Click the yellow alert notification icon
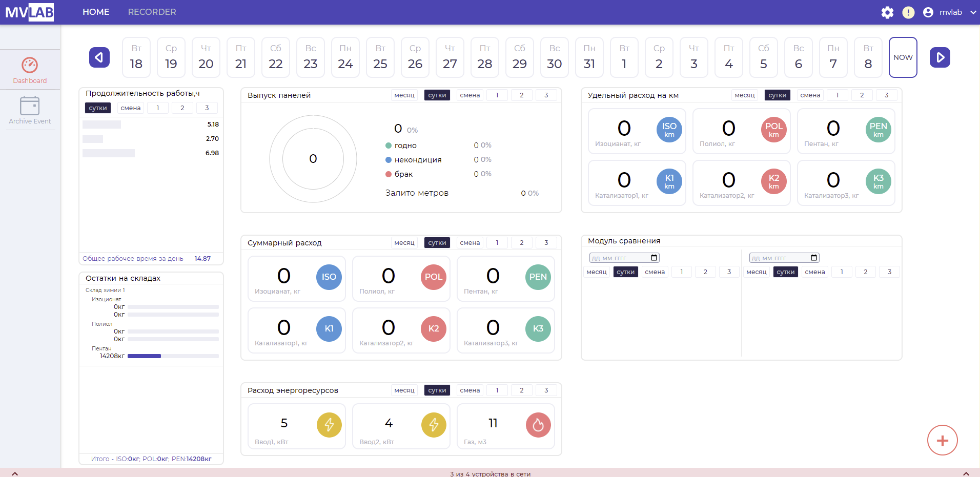Viewport: 980px width, 477px height. point(908,12)
